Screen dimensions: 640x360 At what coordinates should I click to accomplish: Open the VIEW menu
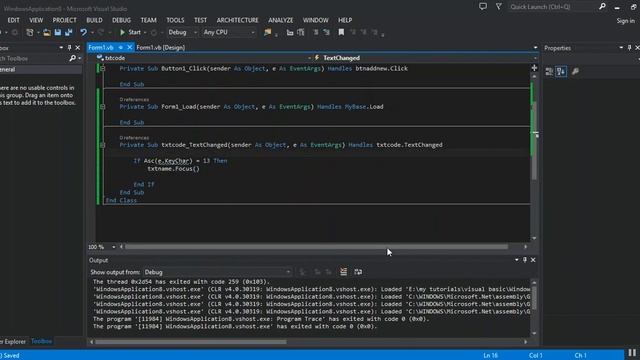36,20
